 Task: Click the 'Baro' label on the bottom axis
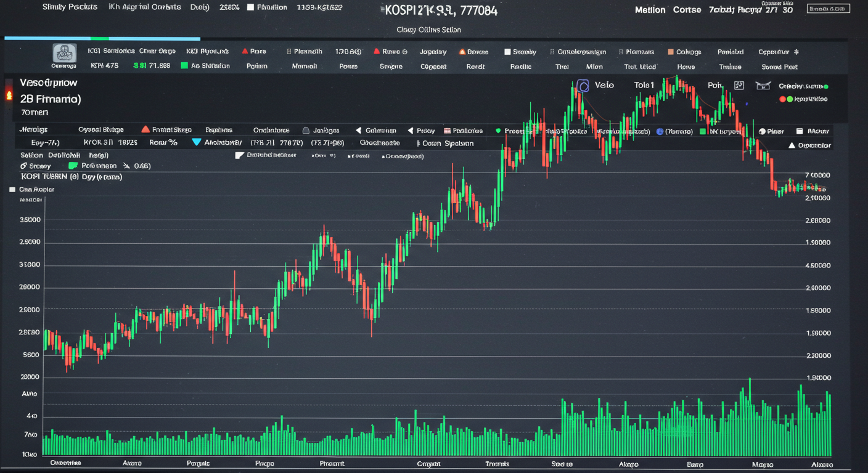pyautogui.click(x=695, y=464)
